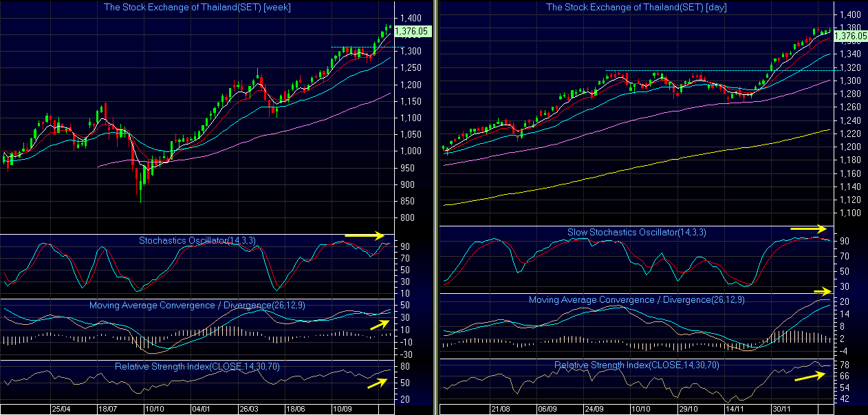Screen dimensions: 868x415
Task: Click the 1,220 price level on daily axis
Action: [x=849, y=134]
